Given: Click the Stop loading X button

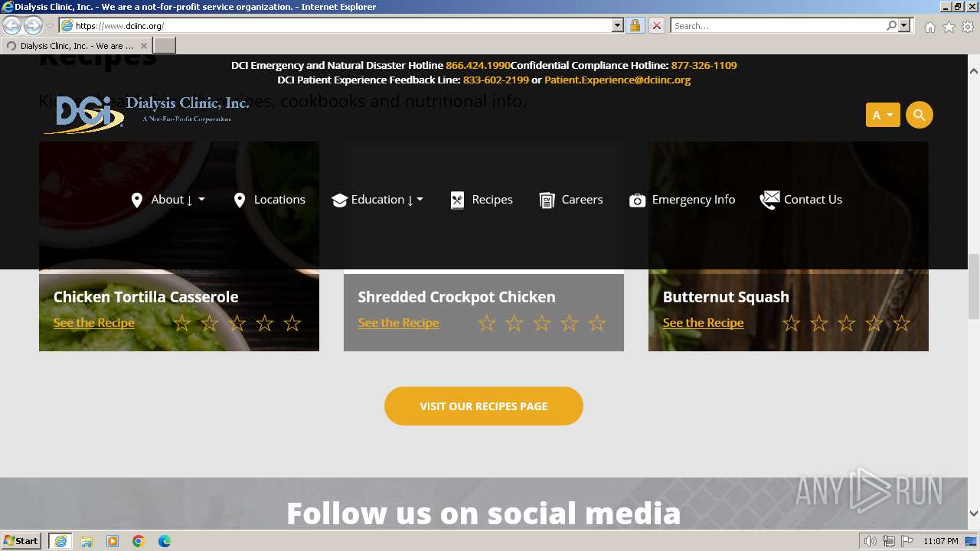Looking at the screenshot, I should (656, 25).
